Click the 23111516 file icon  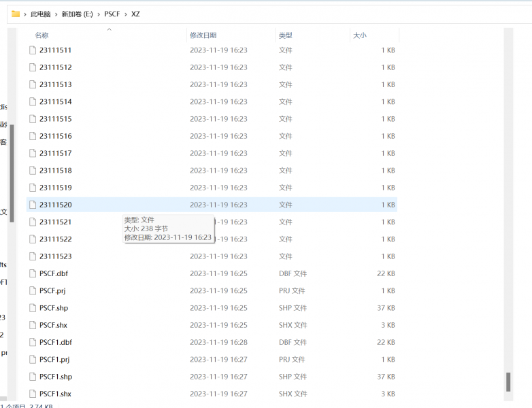tap(33, 136)
